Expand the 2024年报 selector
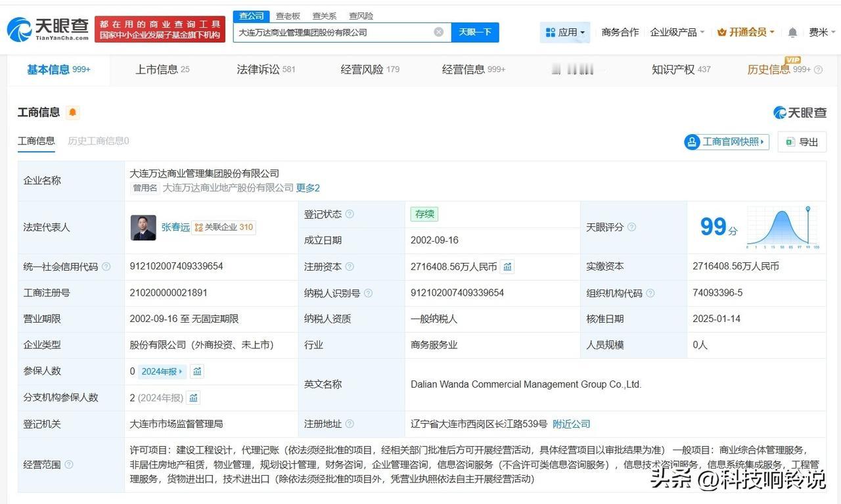 (x=162, y=371)
